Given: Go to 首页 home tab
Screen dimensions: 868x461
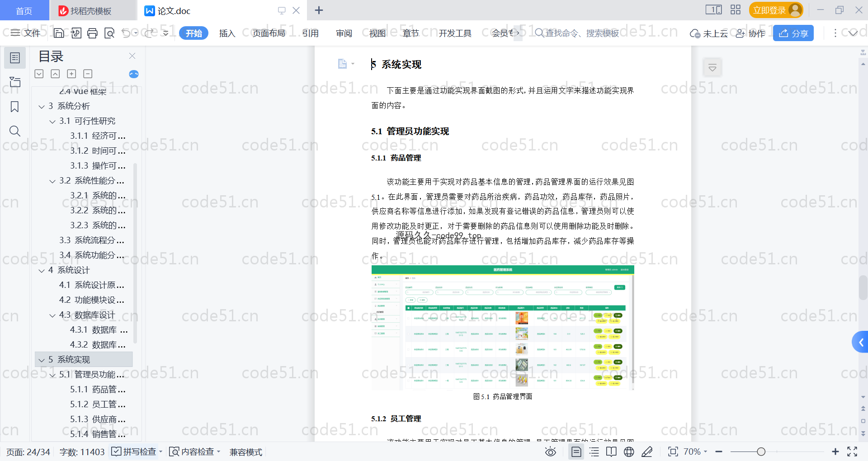Looking at the screenshot, I should 24,10.
